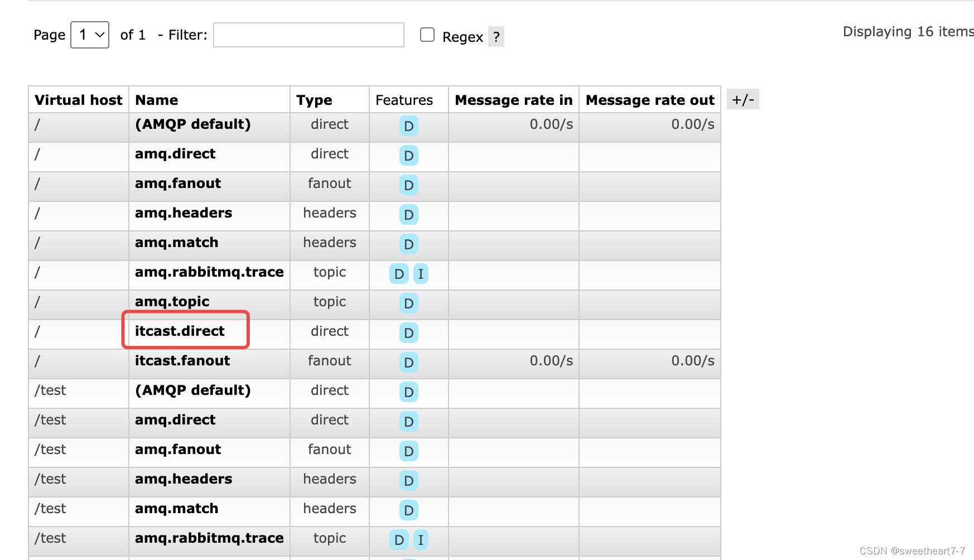Image resolution: width=974 pixels, height=560 pixels.
Task: Click itcast.fanout message rate in 0.00/s
Action: click(551, 361)
